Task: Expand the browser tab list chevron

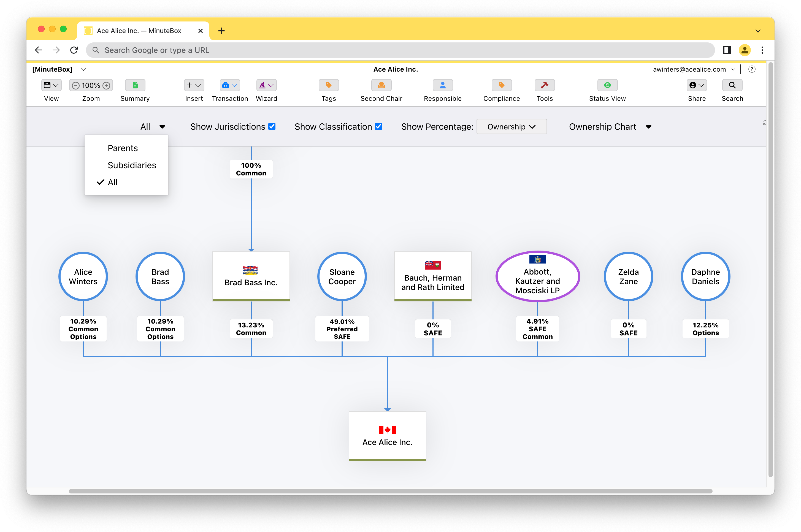Action: coord(757,31)
